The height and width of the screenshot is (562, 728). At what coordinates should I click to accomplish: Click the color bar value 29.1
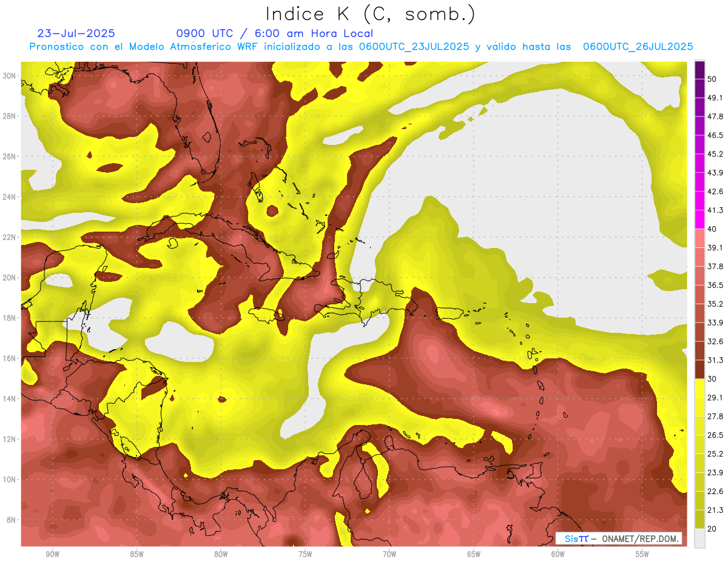click(716, 398)
